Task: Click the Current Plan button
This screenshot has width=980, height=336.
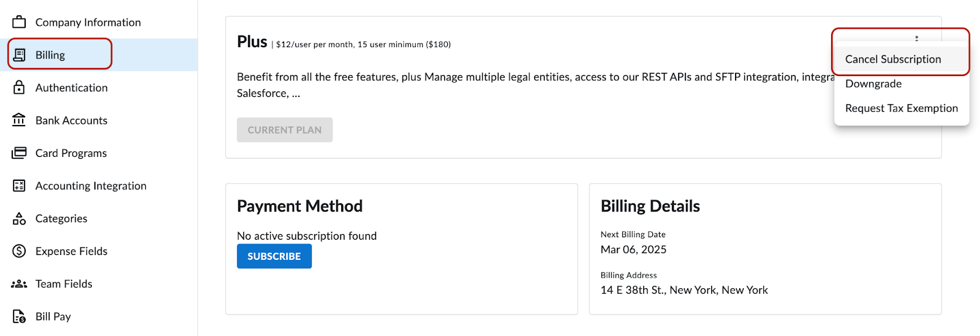Action: [x=285, y=130]
